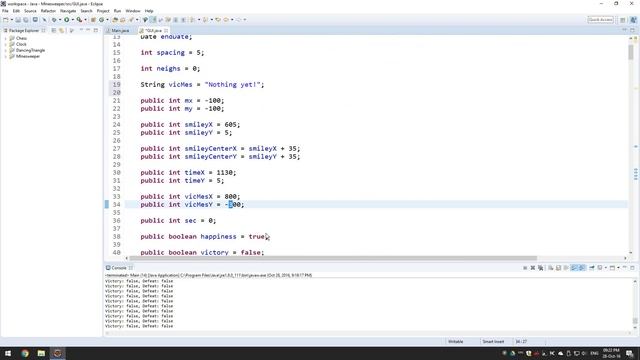Image resolution: width=640 pixels, height=360 pixels.
Task: Click the Clear Console icon
Action: [551, 268]
